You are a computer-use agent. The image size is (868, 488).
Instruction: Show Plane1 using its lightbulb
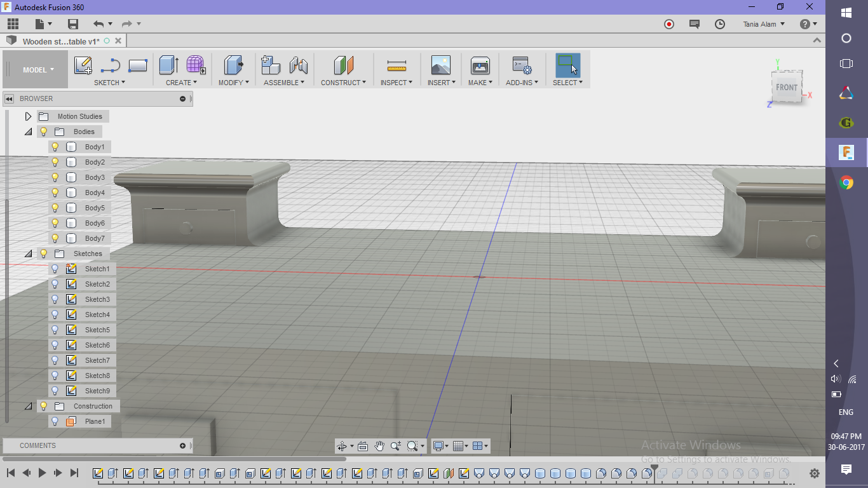click(x=55, y=421)
